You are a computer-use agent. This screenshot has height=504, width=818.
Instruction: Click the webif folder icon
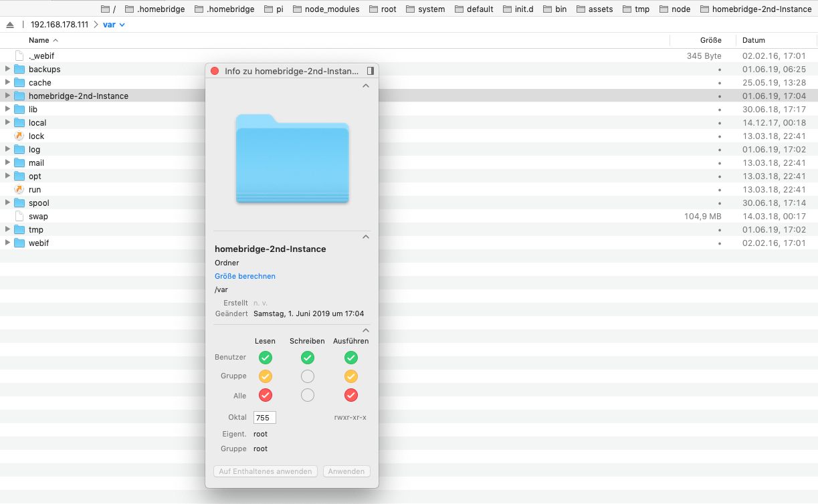19,243
